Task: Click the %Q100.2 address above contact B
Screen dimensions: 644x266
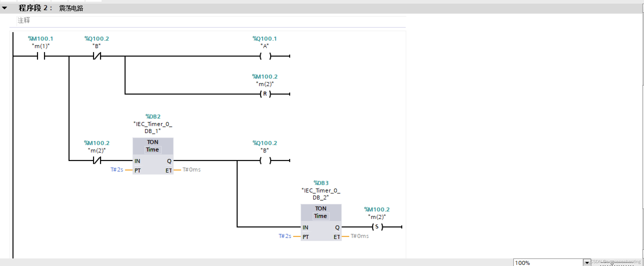Action: coord(97,39)
